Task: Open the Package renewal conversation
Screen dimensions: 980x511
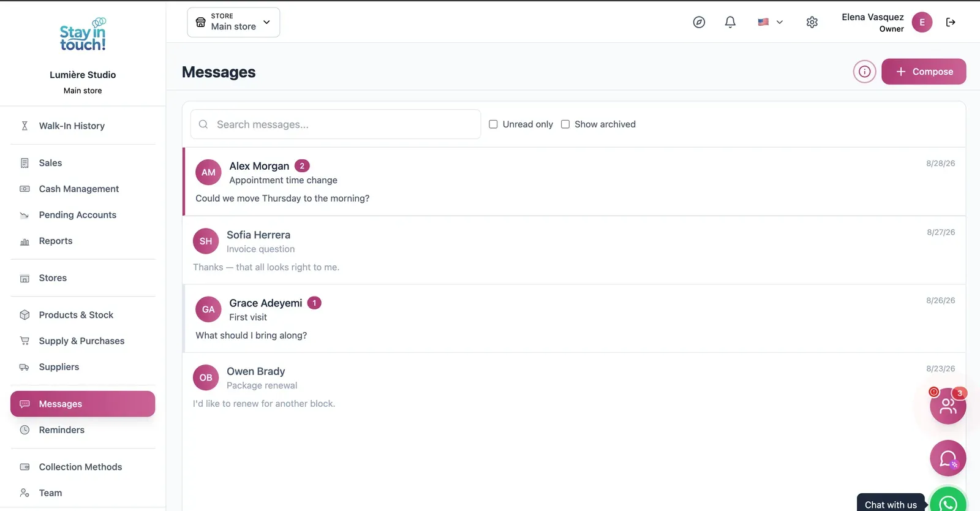Action: [574, 387]
